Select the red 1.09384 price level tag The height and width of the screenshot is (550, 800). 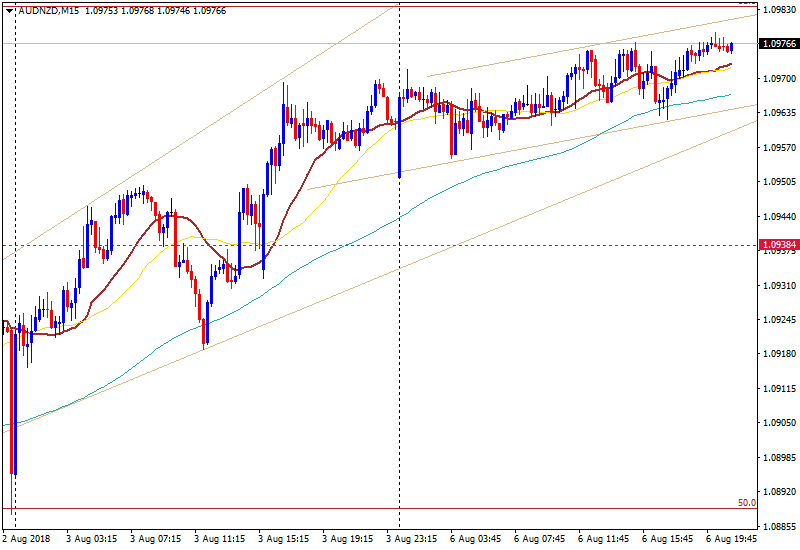pyautogui.click(x=778, y=245)
